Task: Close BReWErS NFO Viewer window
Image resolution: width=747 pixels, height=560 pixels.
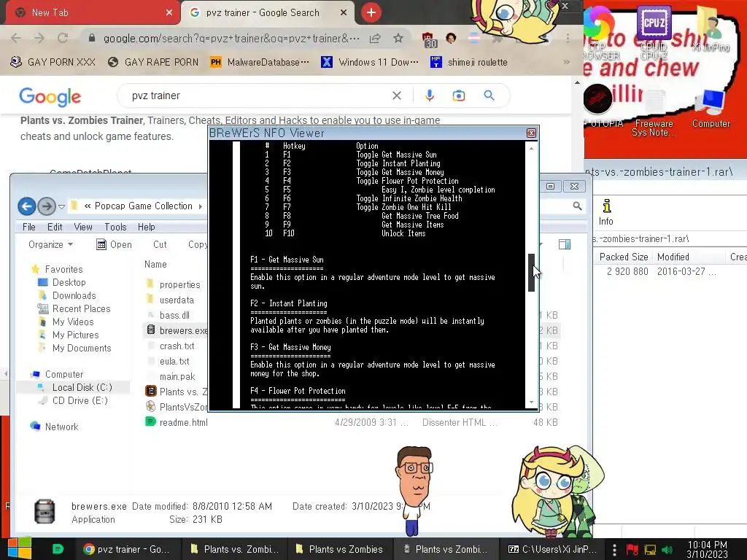Action: (531, 133)
